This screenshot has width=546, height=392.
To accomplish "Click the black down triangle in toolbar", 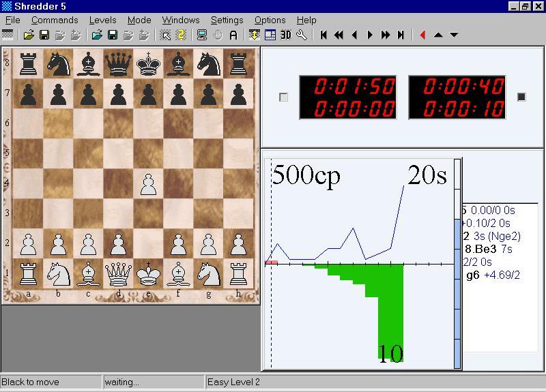I will point(454,35).
